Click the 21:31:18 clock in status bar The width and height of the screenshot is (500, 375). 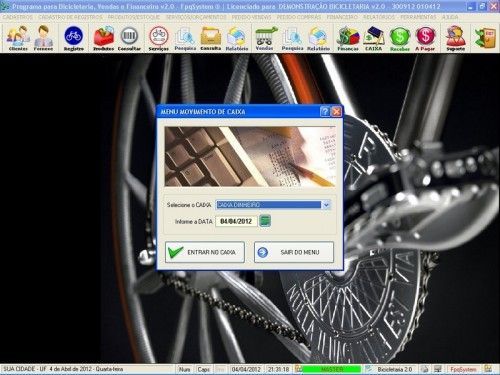pyautogui.click(x=279, y=369)
